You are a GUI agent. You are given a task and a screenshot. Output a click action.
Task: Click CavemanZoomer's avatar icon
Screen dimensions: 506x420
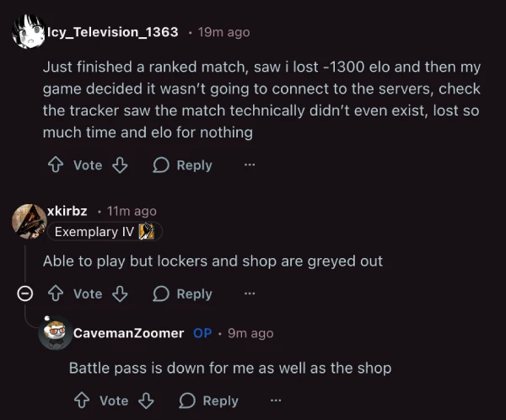55,333
